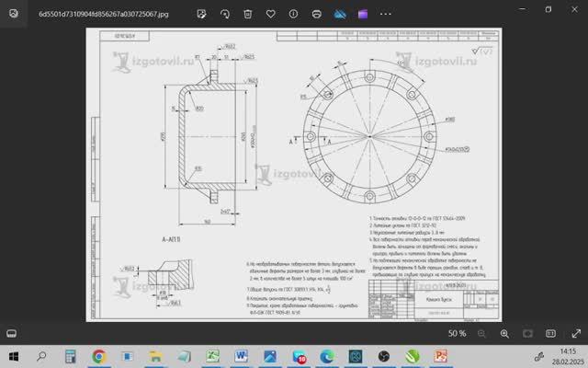Click the displayed engineering drawing image
This screenshot has height=368, width=588.
click(x=294, y=175)
